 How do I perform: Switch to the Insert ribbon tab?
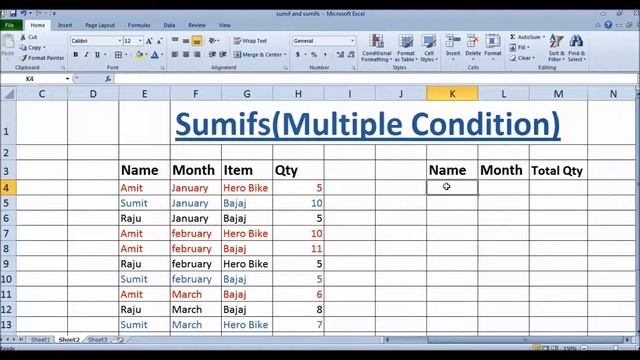coord(65,25)
